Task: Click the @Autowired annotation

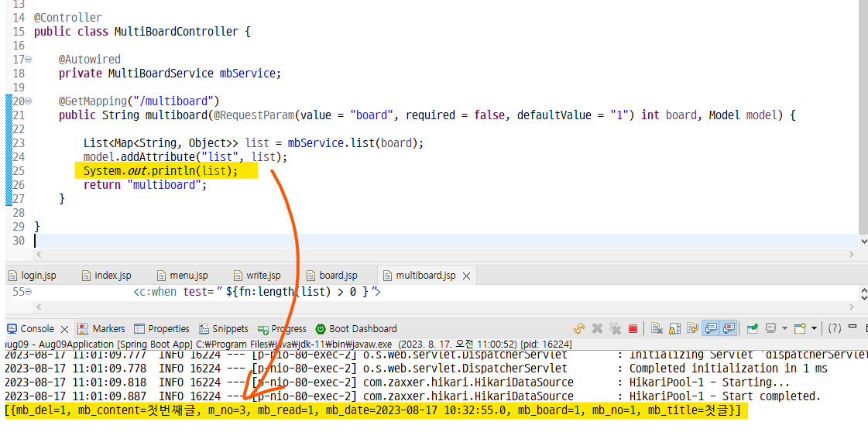Action: click(90, 59)
